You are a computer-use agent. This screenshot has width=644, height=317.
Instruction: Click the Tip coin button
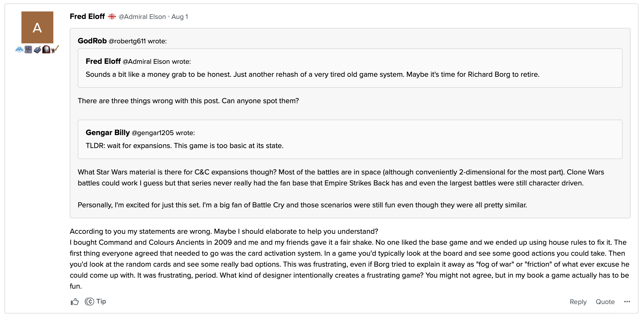click(95, 302)
